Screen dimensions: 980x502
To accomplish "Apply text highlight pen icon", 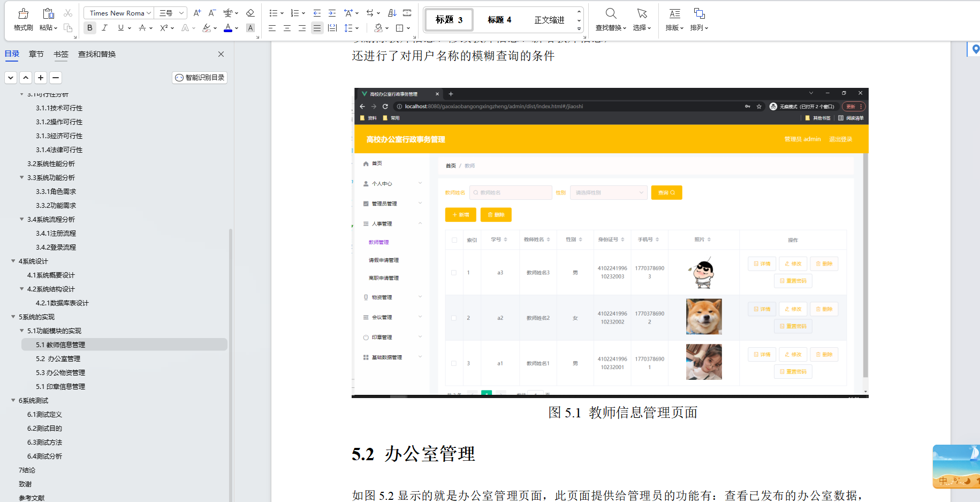I will tap(207, 28).
